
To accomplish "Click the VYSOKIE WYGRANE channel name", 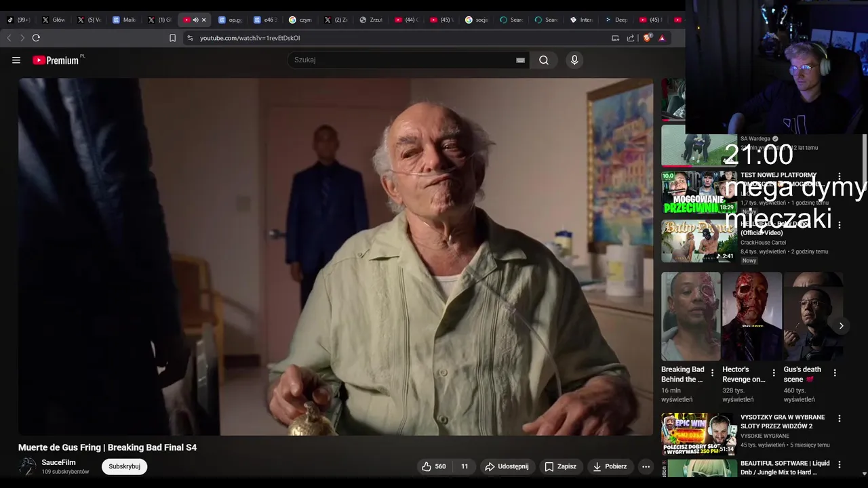I will coord(765,436).
